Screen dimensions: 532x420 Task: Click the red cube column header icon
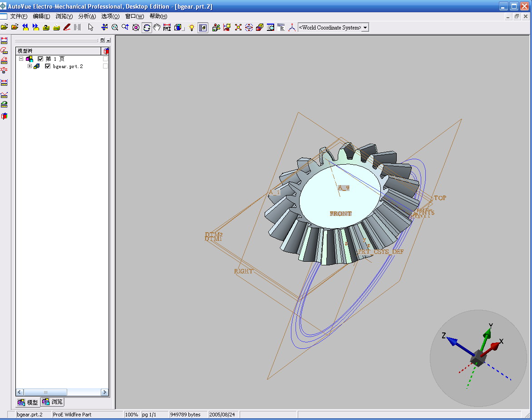(x=106, y=51)
